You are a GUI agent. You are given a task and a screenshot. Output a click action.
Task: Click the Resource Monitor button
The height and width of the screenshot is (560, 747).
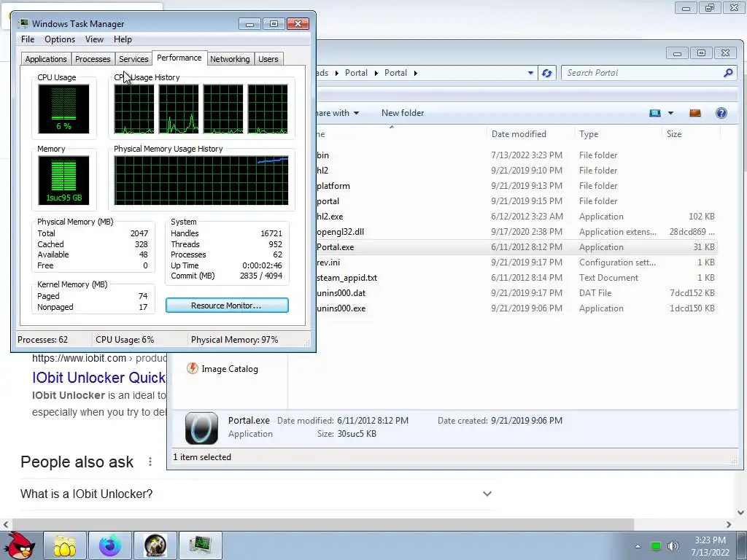[x=227, y=306]
